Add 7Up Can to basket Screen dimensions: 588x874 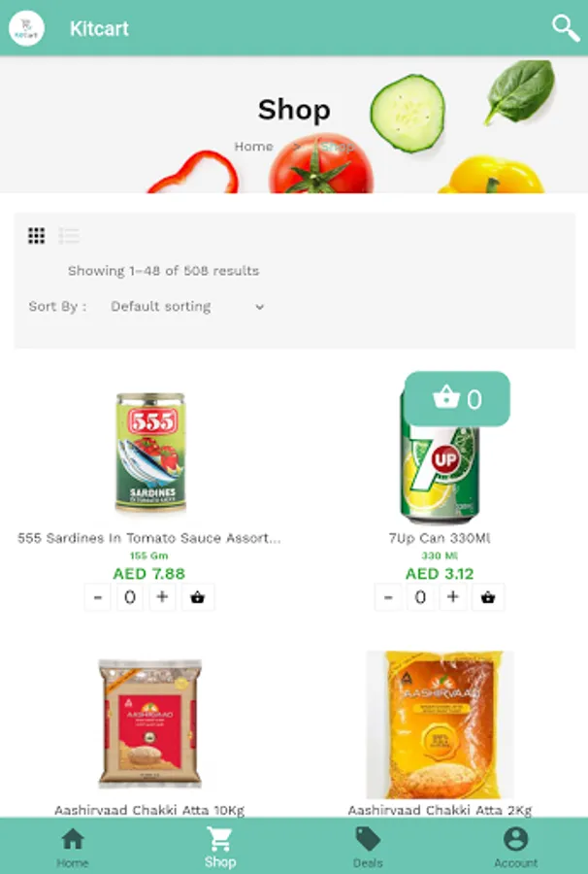click(x=488, y=597)
